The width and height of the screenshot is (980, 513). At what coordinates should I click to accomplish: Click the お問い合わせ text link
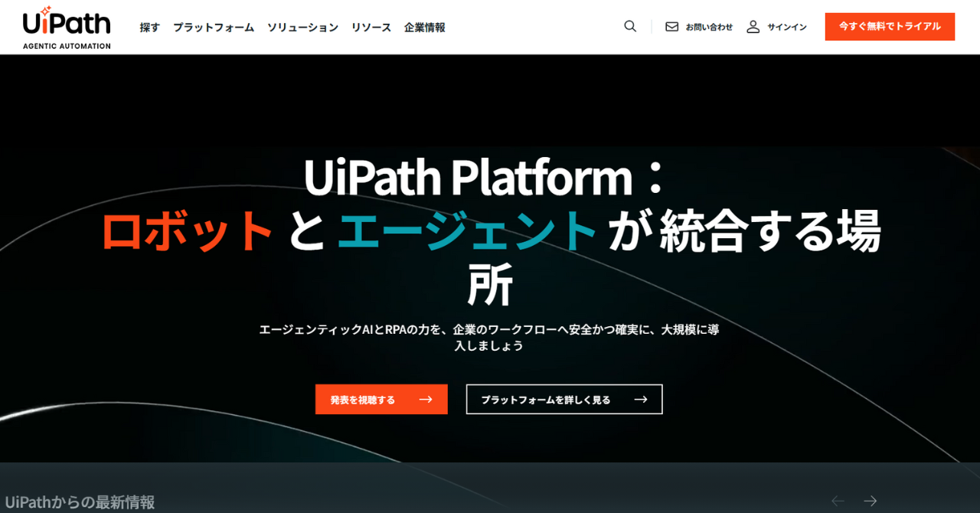coord(709,27)
